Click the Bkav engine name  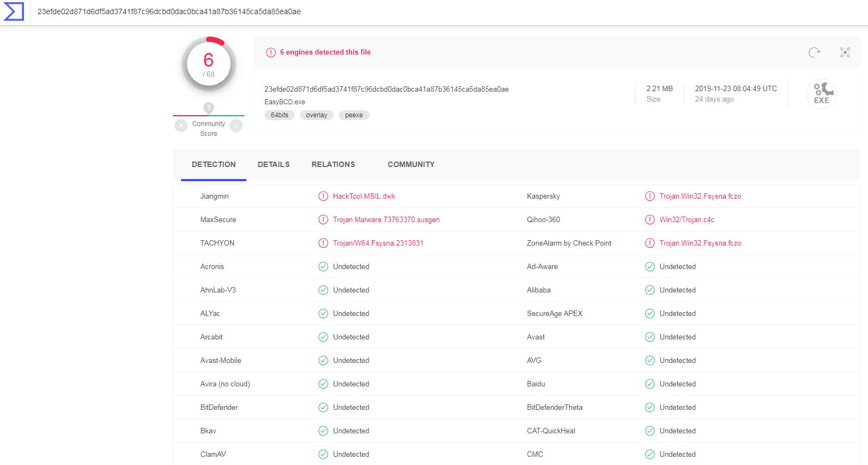click(208, 431)
